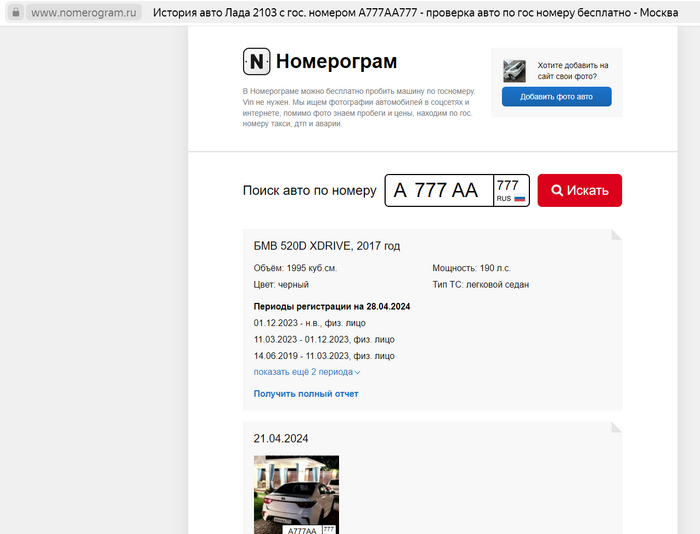Click the lock icon in address bar
Screen dimensions: 700x534
pyautogui.click(x=16, y=12)
